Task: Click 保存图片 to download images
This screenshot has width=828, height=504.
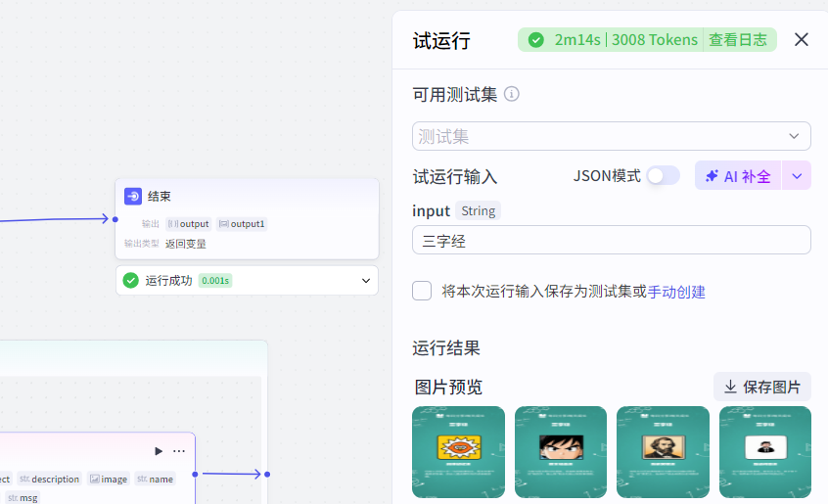Action: 762,387
